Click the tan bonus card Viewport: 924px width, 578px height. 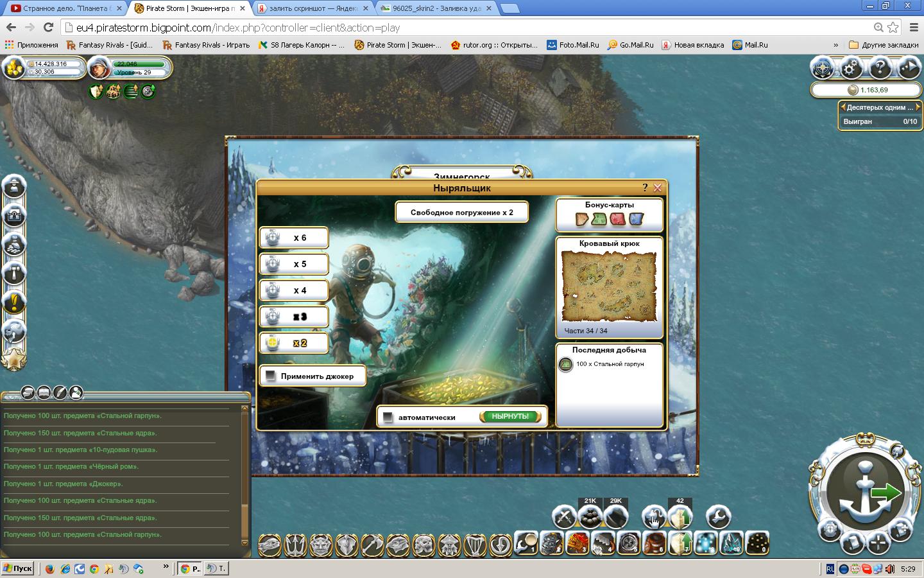tap(581, 220)
